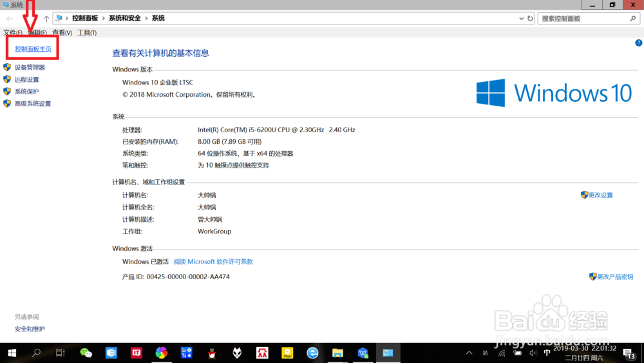Go up one level with up arrow
This screenshot has width=644, height=363.
(x=46, y=19)
